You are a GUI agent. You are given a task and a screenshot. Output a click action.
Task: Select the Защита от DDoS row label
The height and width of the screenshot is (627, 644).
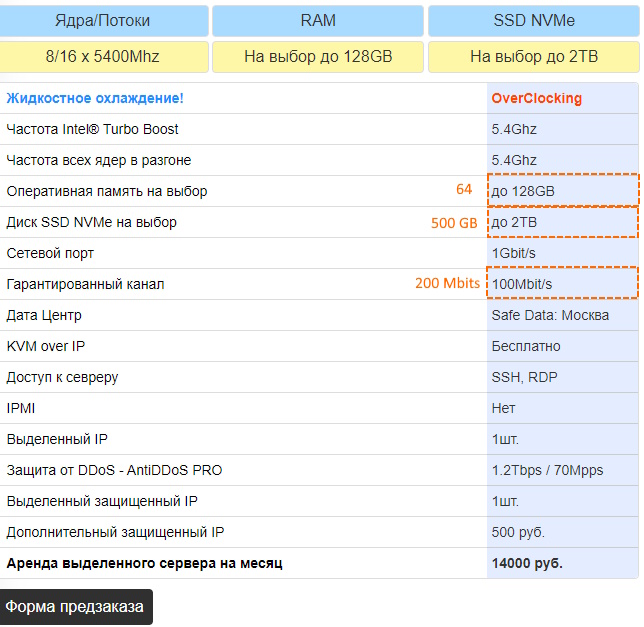coord(114,470)
